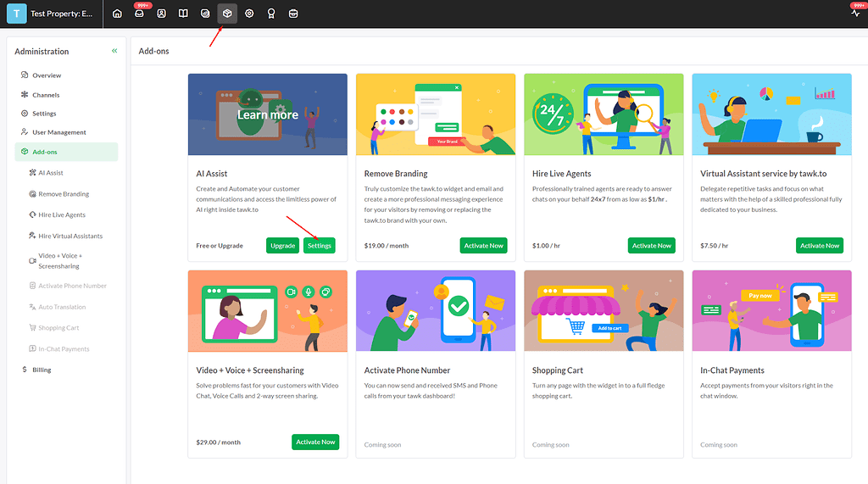Open the Home dashboard icon in top bar
This screenshot has height=484, width=868.
(x=117, y=14)
